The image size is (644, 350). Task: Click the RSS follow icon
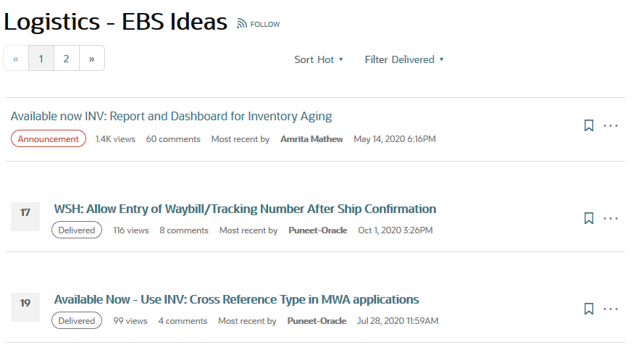[x=242, y=24]
